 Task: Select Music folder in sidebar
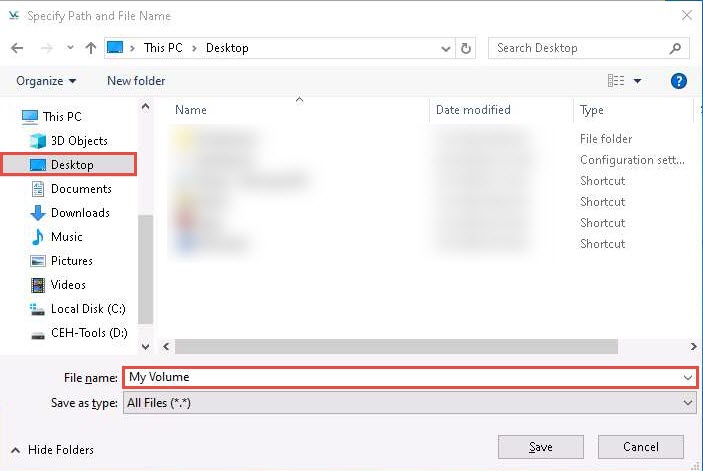(x=66, y=237)
